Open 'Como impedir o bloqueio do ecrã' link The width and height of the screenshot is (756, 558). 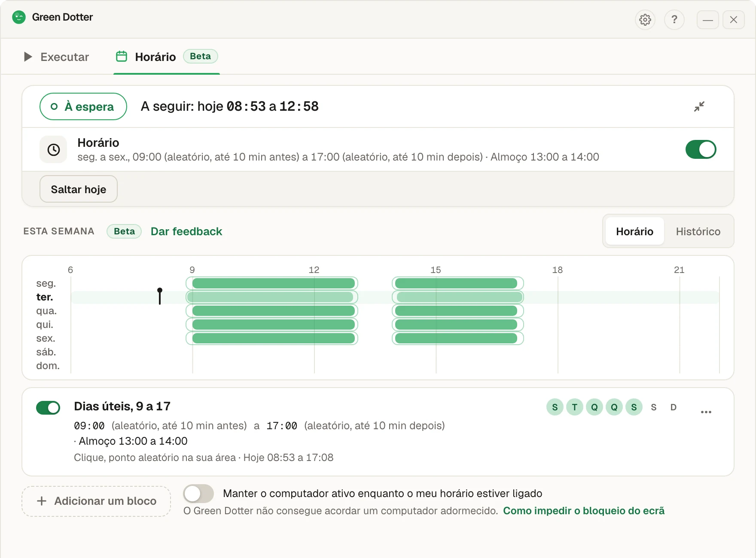[x=584, y=511]
